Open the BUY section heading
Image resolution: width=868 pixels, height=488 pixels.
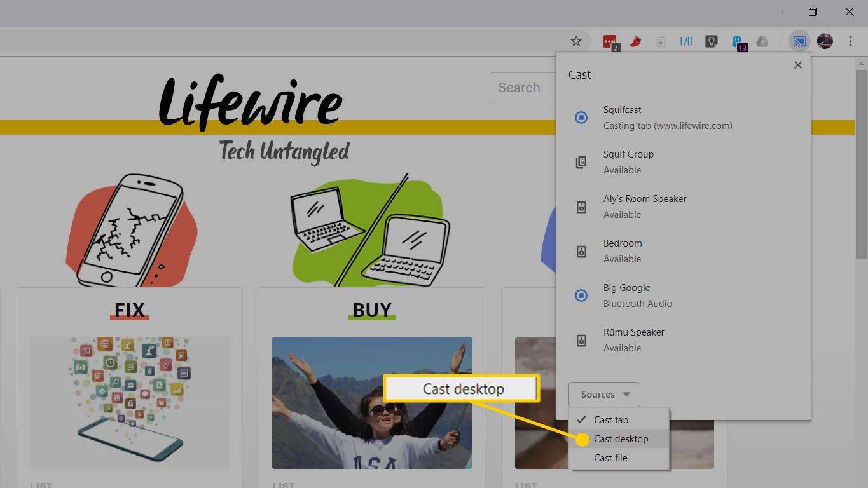[x=372, y=310]
